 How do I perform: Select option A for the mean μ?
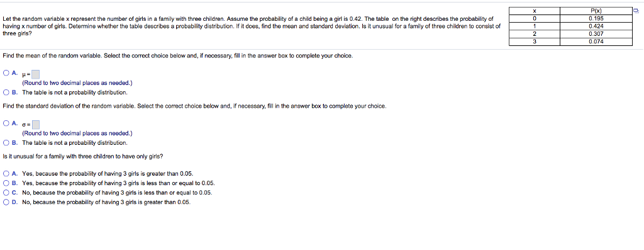pyautogui.click(x=6, y=73)
